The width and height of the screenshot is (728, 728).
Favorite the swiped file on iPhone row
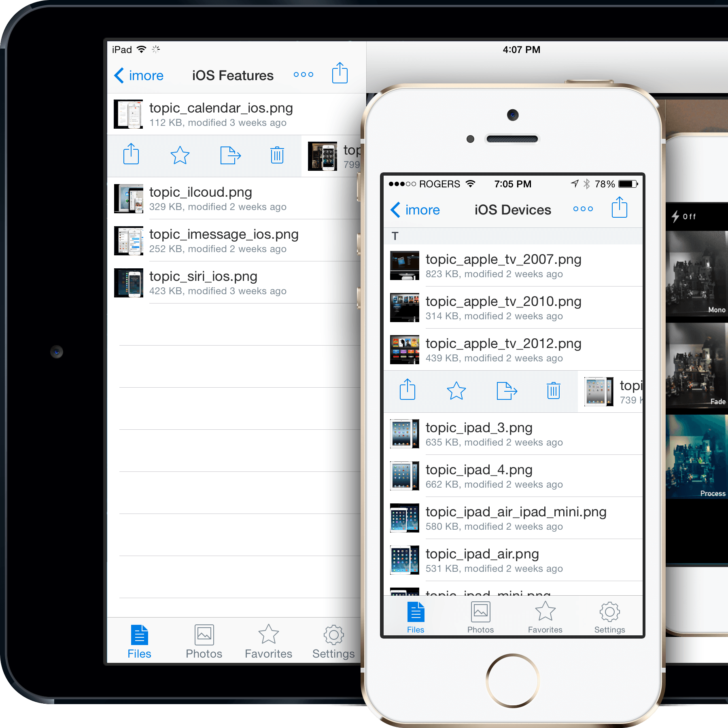(456, 391)
